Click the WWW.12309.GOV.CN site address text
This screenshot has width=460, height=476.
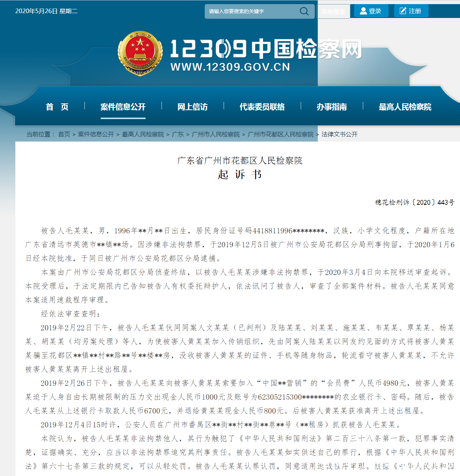click(230, 67)
